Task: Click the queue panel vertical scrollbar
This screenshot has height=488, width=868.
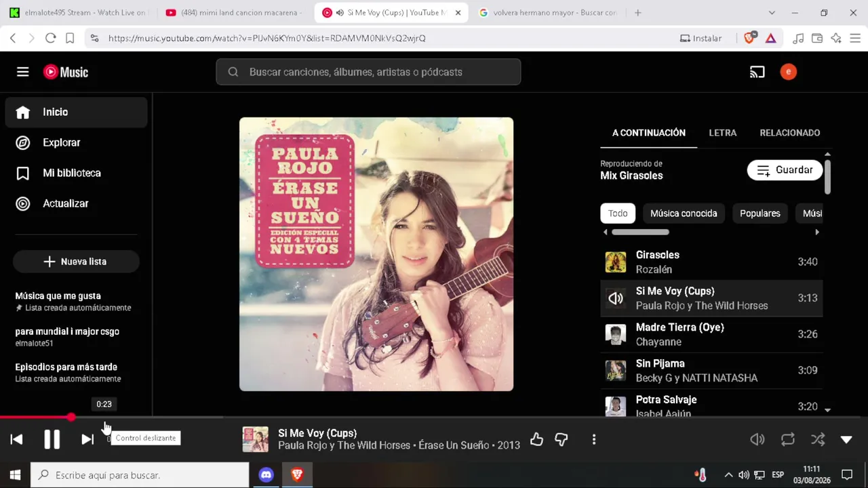Action: coord(827,177)
